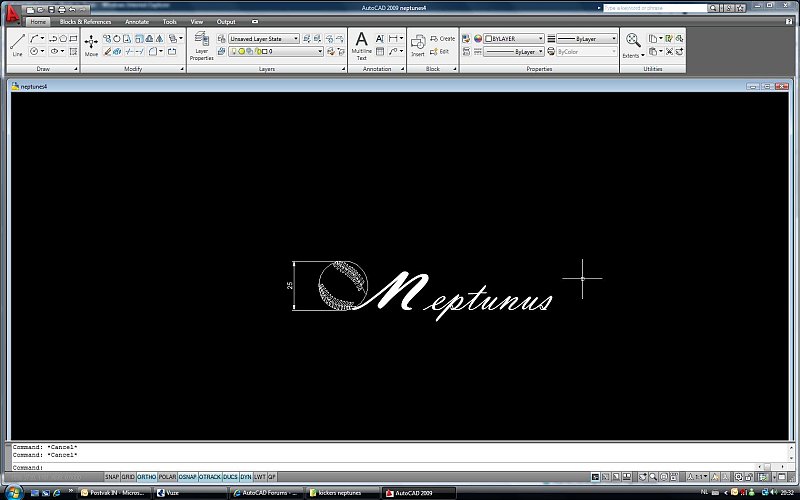800x500 pixels.
Task: Toggle SNAP mode in status bar
Action: pyautogui.click(x=112, y=477)
